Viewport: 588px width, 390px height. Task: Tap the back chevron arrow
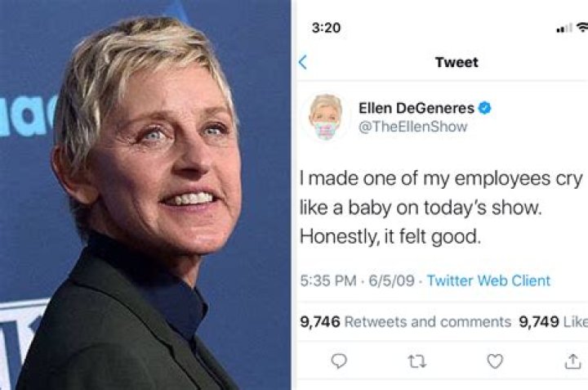point(303,62)
